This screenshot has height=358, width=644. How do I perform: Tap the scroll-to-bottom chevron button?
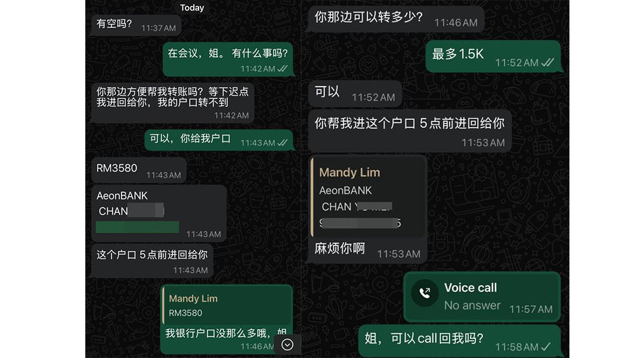pos(287,344)
